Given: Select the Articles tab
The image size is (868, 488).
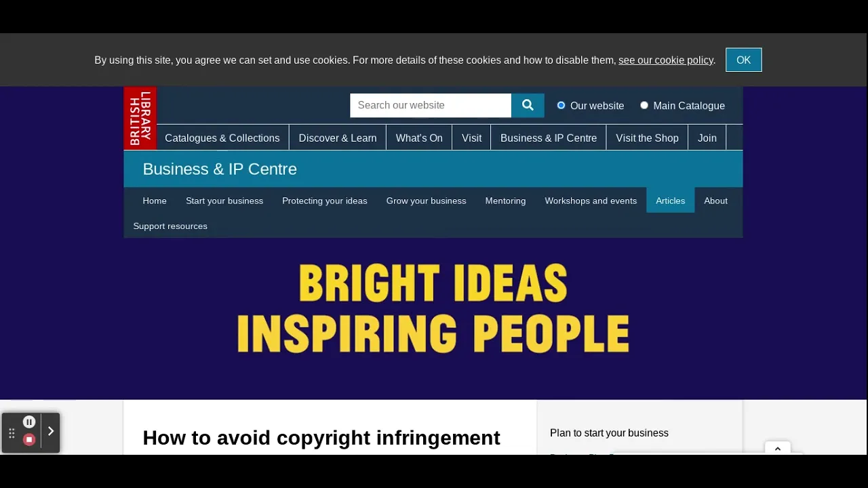Looking at the screenshot, I should (671, 201).
